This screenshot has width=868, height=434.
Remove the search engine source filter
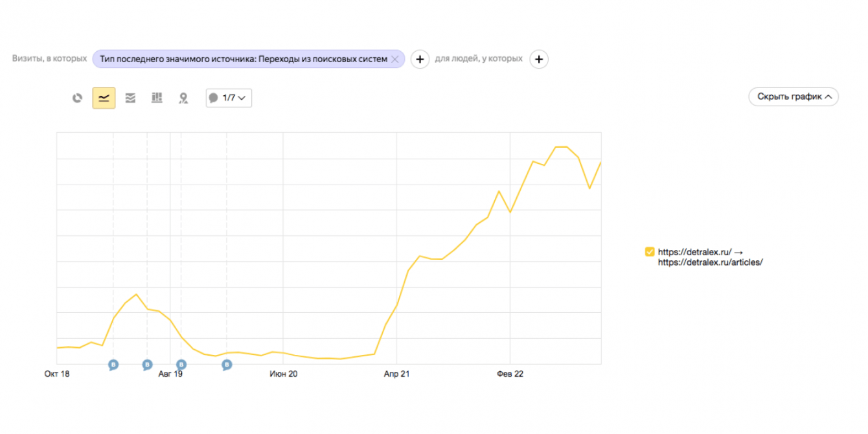point(394,59)
